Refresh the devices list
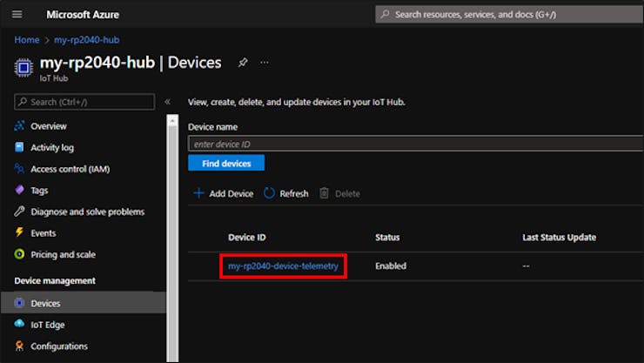This screenshot has width=644, height=363. 286,193
